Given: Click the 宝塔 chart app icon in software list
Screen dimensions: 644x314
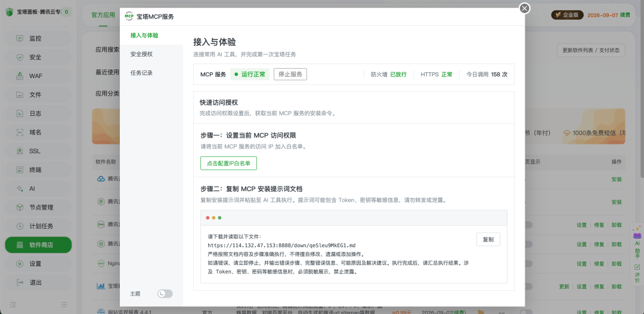Looking at the screenshot, I should click(101, 286).
